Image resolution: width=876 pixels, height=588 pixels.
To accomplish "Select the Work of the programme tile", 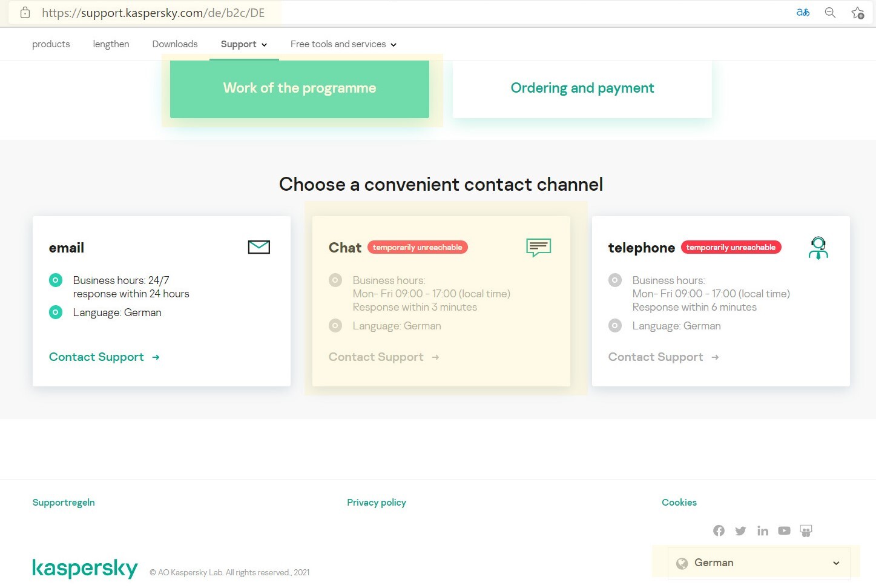I will click(x=300, y=88).
